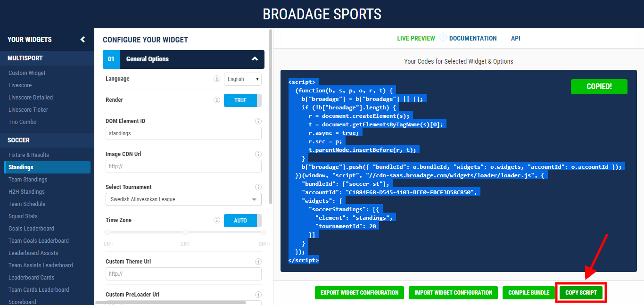Open the Team Standings widget
Viewport: 644px width, 305px height.
28,180
